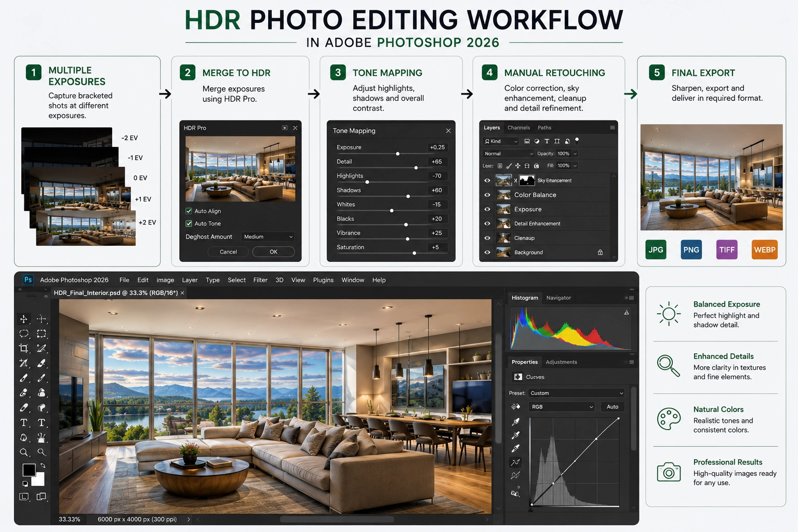Viewport: 798px width, 532px height.
Task: Open the Layer menu
Action: [190, 280]
